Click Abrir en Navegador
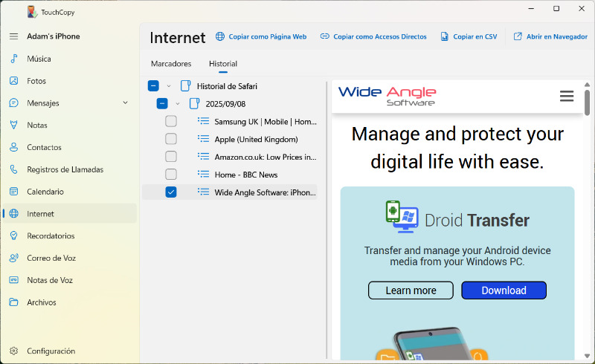595x364 pixels. (550, 36)
